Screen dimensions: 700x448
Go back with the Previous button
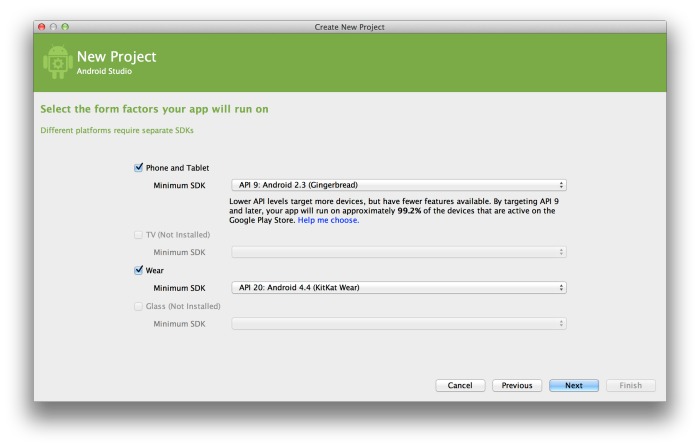517,386
